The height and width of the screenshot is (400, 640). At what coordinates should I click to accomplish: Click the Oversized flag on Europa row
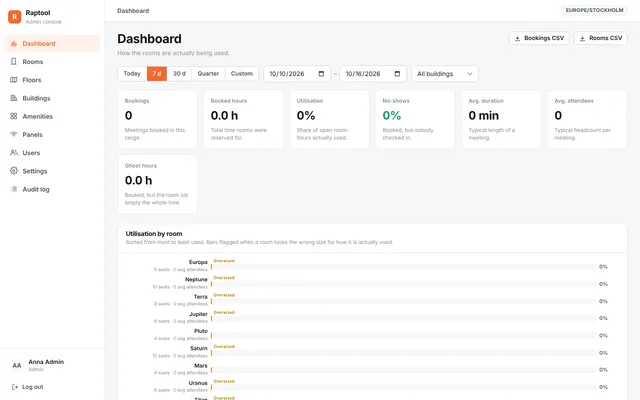point(224,260)
